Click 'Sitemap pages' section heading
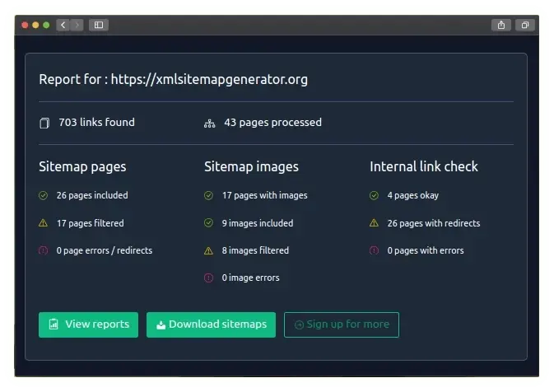Viewport: 554px width, 392px height. tap(82, 167)
